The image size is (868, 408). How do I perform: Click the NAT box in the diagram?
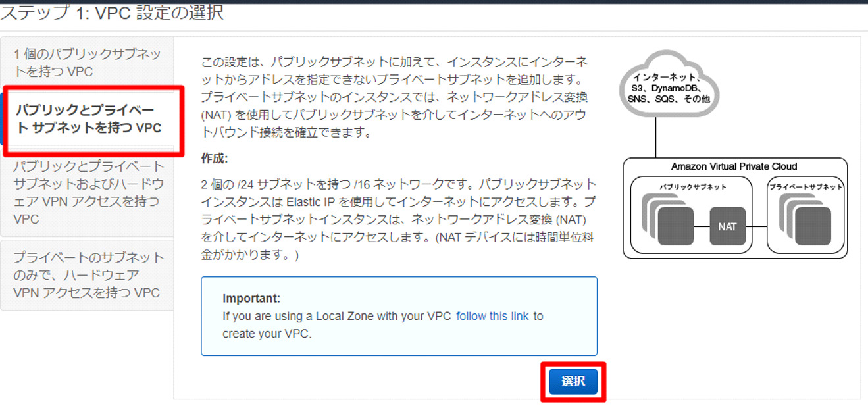point(727,226)
